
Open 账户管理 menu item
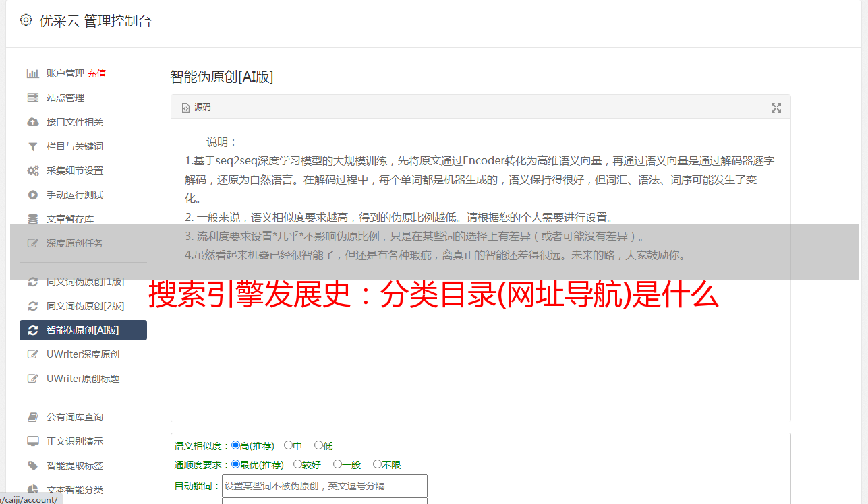pyautogui.click(x=65, y=73)
